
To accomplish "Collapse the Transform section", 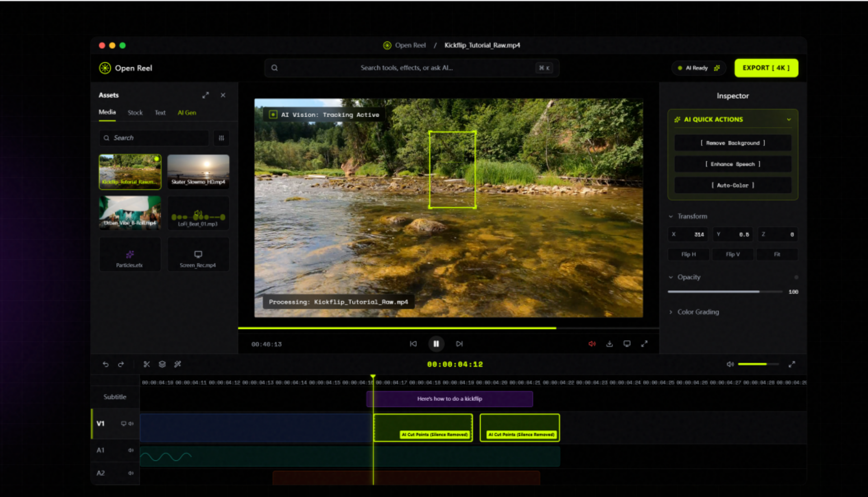I will (671, 216).
